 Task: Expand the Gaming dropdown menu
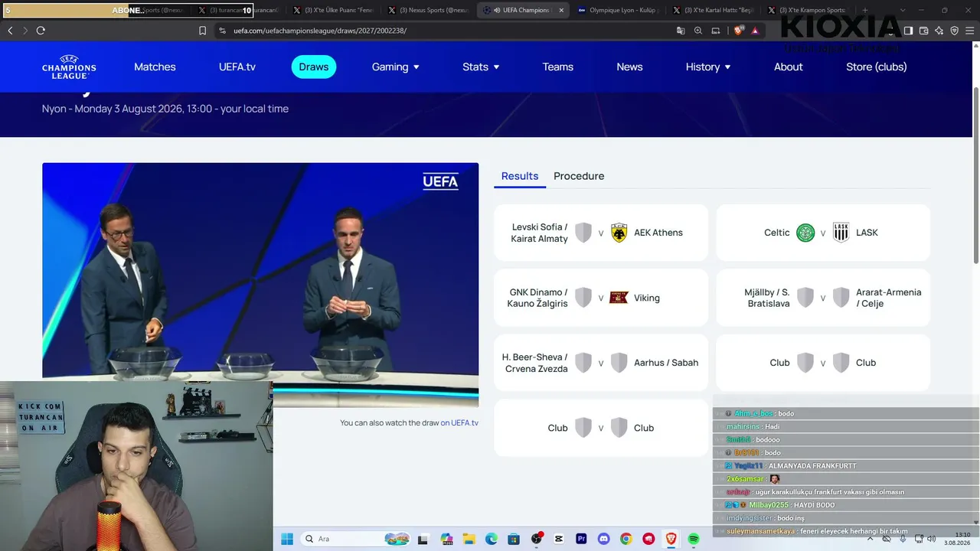pyautogui.click(x=396, y=67)
